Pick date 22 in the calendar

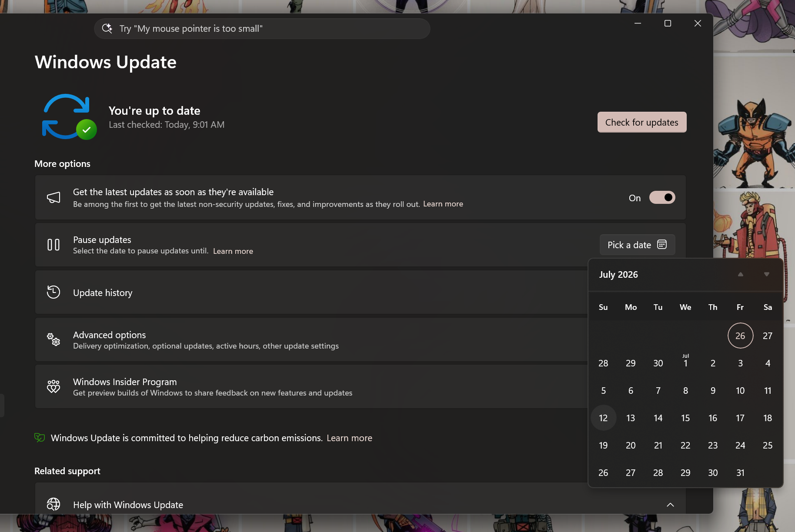pyautogui.click(x=685, y=445)
